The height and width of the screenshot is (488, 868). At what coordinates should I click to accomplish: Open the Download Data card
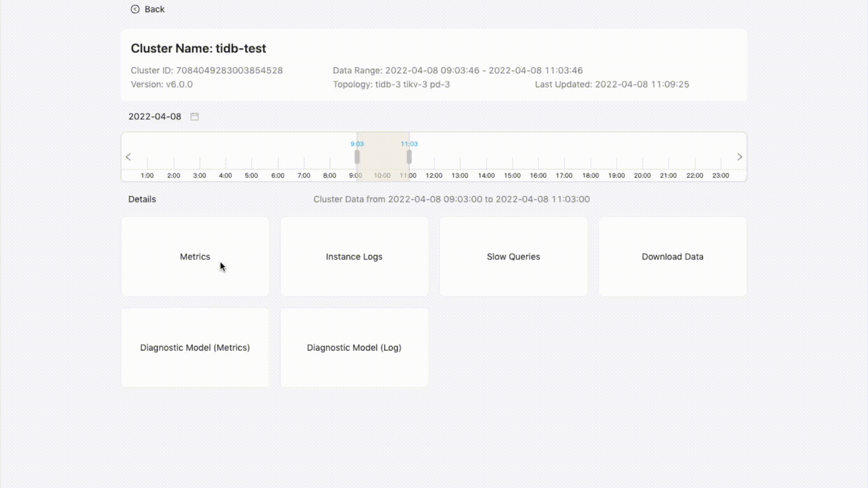672,257
